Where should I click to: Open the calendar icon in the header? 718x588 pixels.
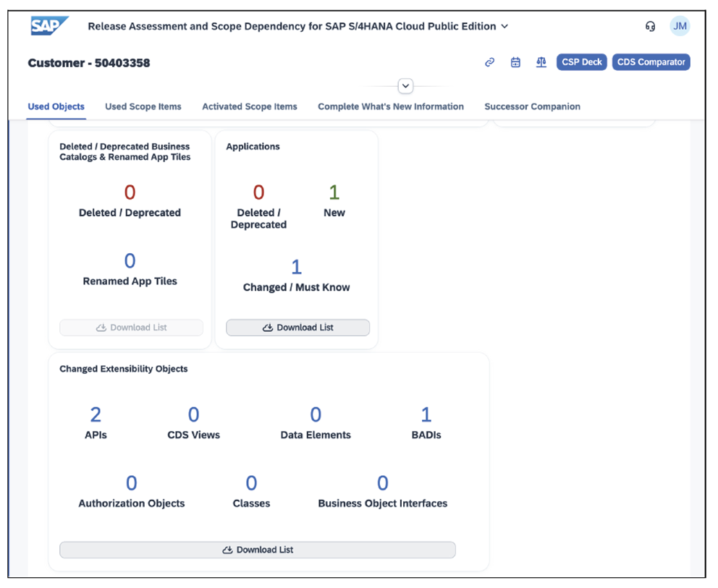(515, 62)
